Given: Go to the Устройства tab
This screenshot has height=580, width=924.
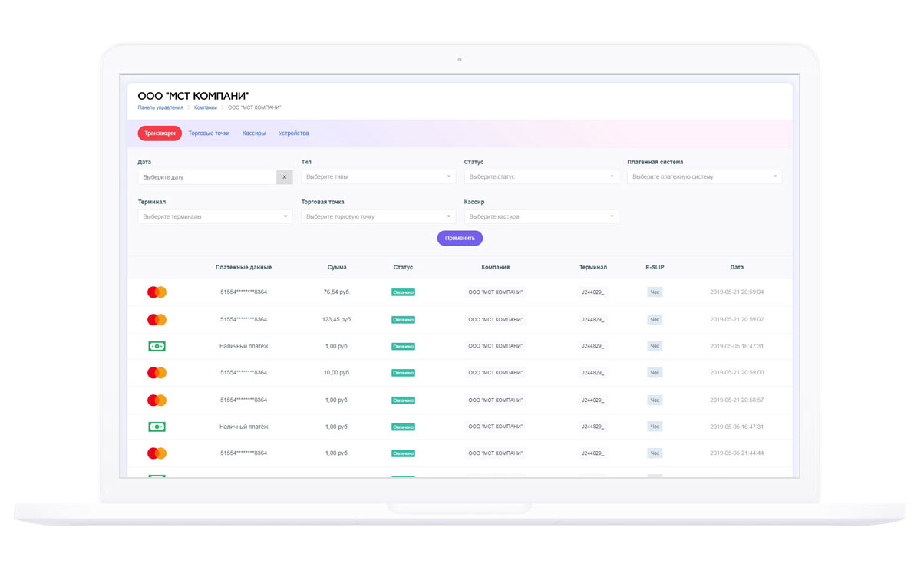Looking at the screenshot, I should click(293, 133).
